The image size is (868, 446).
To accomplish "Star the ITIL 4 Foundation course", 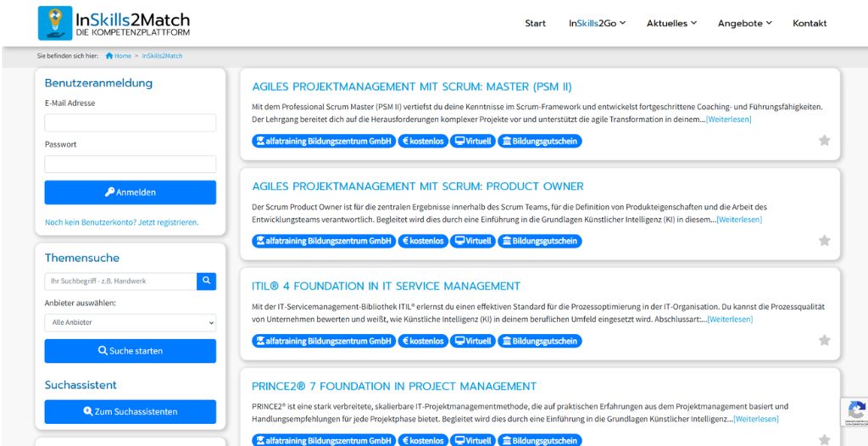I will click(824, 340).
